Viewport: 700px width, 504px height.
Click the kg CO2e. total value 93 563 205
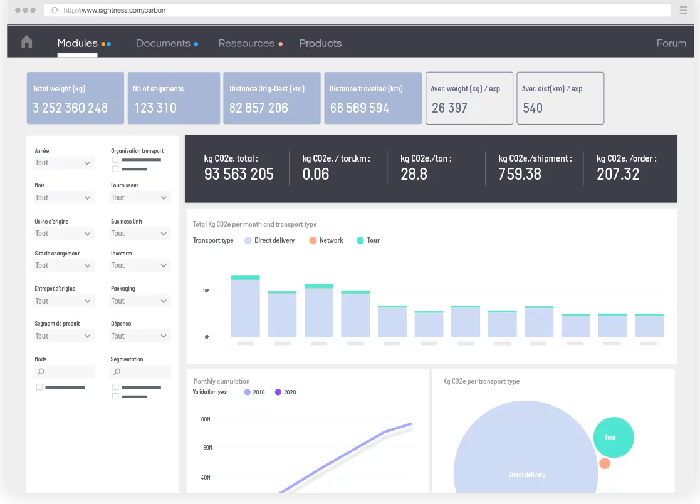(239, 174)
